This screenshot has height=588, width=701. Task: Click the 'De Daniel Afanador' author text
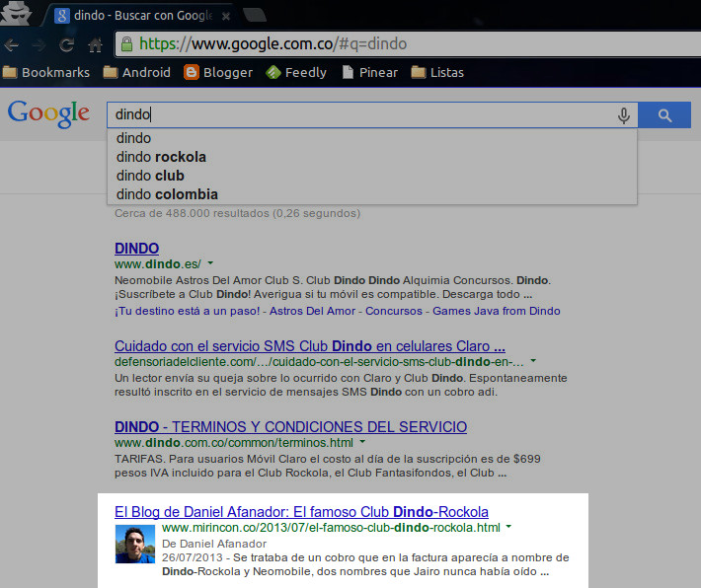214,544
